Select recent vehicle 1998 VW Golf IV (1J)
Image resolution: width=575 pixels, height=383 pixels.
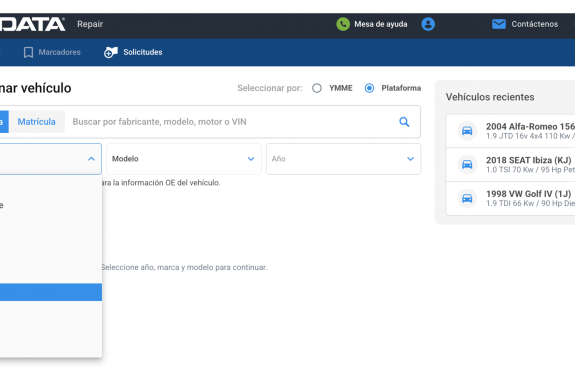[x=510, y=198]
